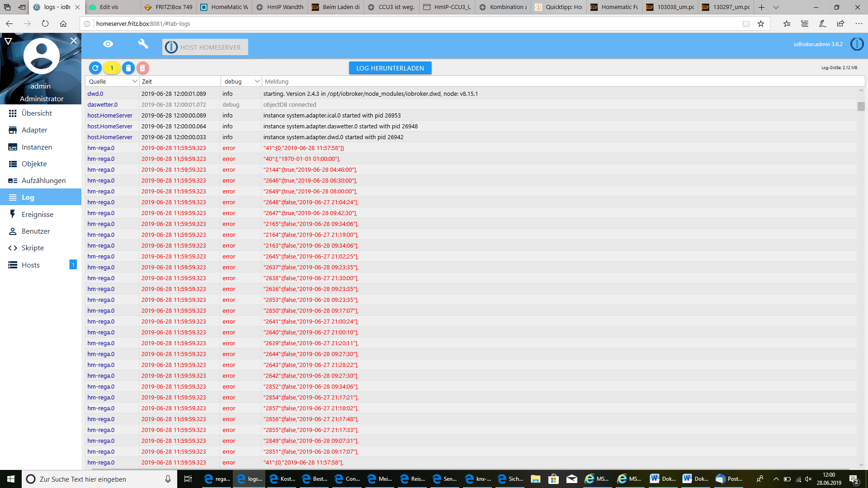Image resolution: width=868 pixels, height=488 pixels.
Task: Open the Quelle source filter dropdown
Action: (x=113, y=81)
